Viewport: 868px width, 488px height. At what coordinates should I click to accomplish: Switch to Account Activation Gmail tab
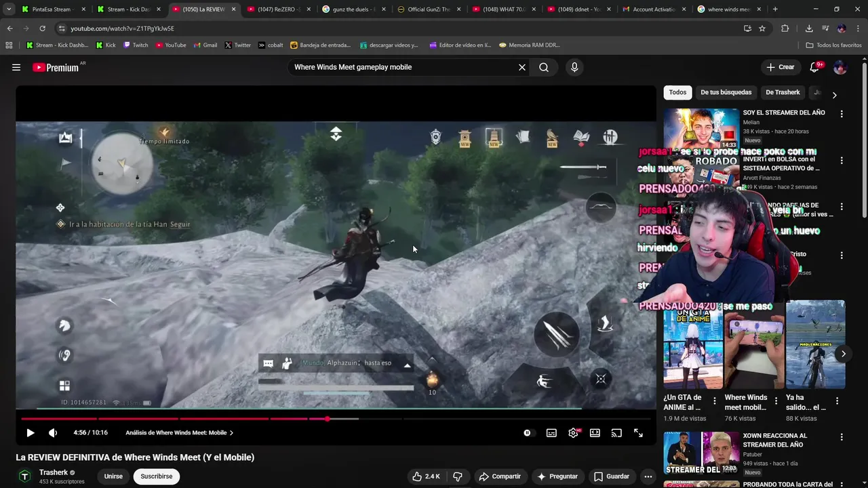[x=654, y=9]
